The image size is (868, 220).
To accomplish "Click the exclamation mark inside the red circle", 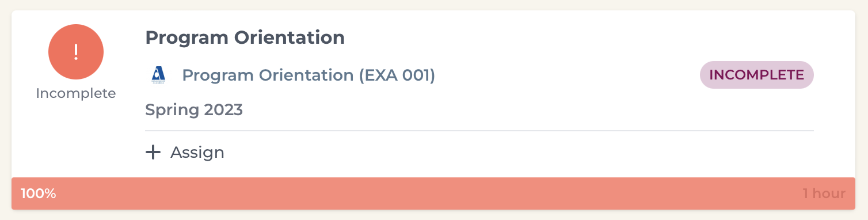I will pyautogui.click(x=76, y=52).
